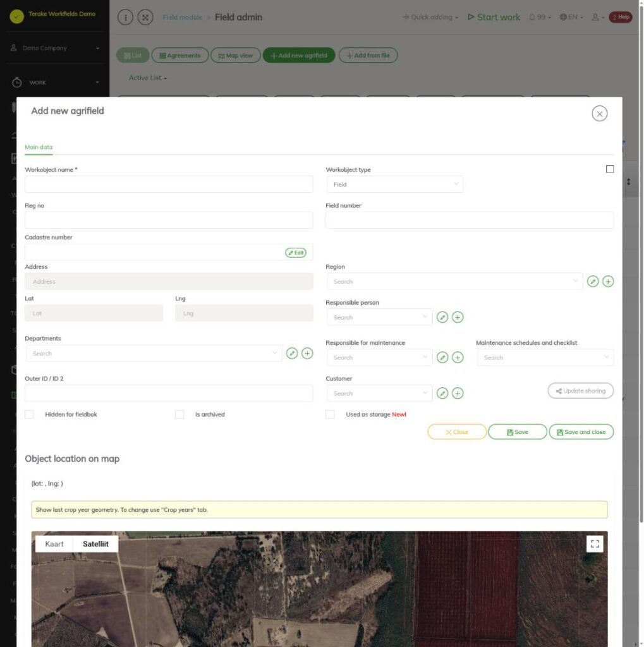This screenshot has width=644, height=647.
Task: Open the Workobject type dropdown showing Field
Action: tap(395, 184)
